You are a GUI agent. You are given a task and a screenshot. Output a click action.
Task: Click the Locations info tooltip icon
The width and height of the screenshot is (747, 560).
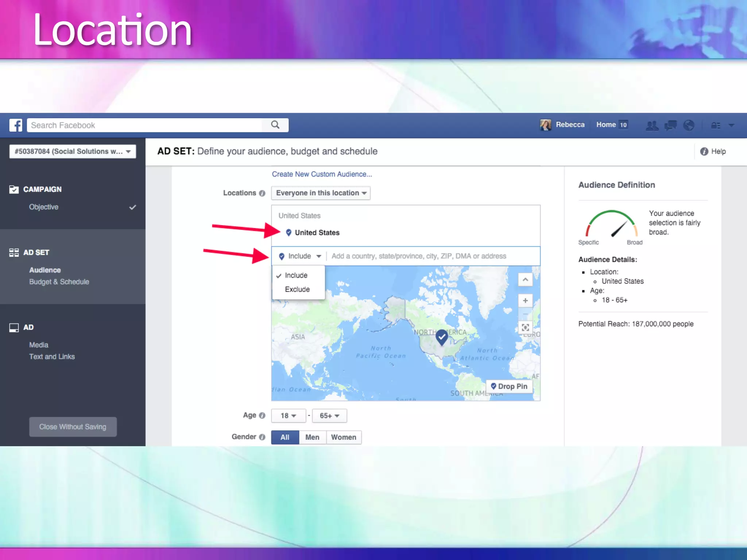pos(262,193)
